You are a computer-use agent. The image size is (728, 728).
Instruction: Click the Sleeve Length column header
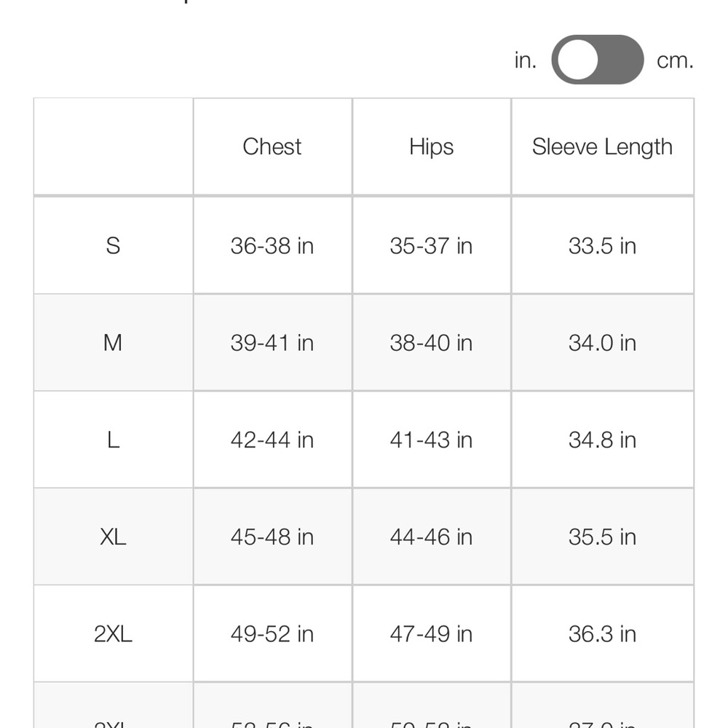point(602,147)
